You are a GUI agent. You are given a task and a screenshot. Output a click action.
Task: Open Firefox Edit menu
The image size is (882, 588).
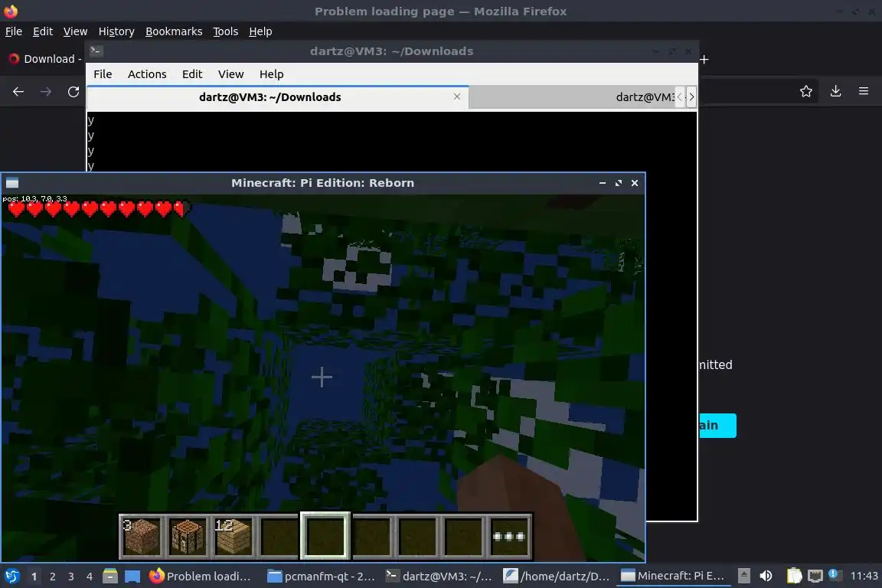pos(43,31)
